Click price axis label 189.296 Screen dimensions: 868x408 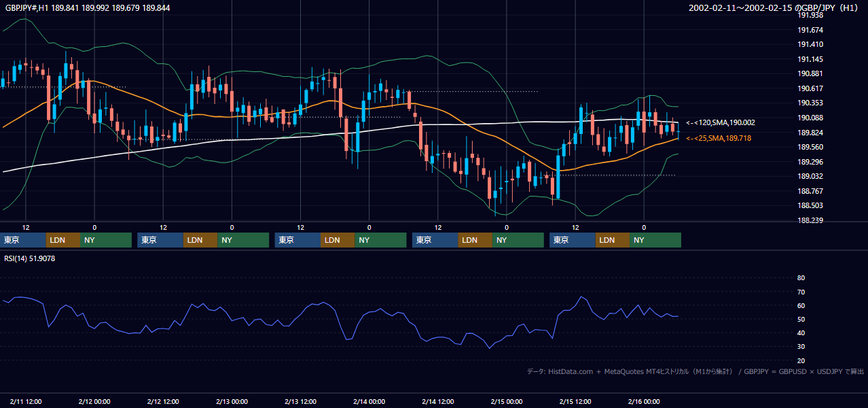tap(810, 162)
